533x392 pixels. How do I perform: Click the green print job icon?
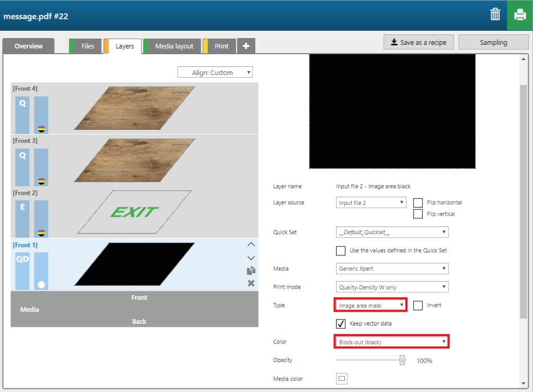click(519, 15)
